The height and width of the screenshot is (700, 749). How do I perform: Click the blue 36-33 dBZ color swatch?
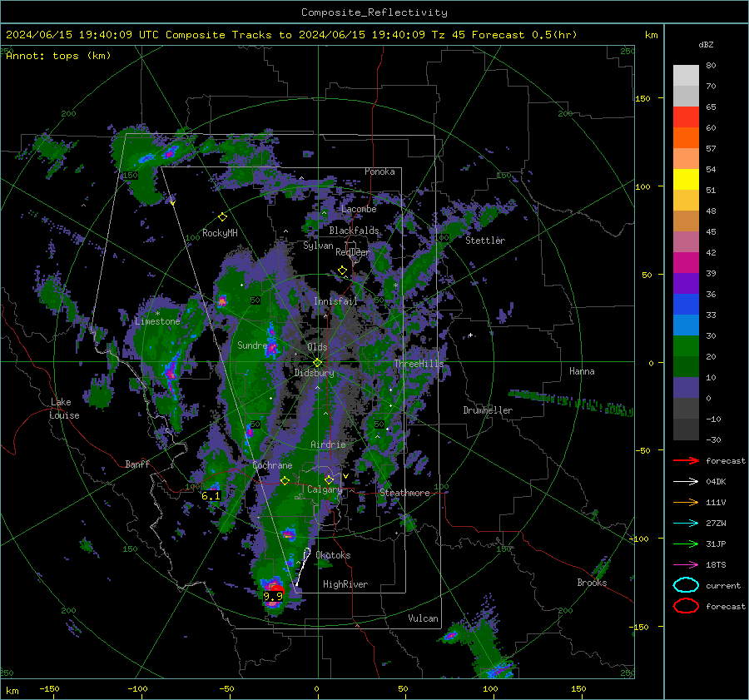point(686,304)
